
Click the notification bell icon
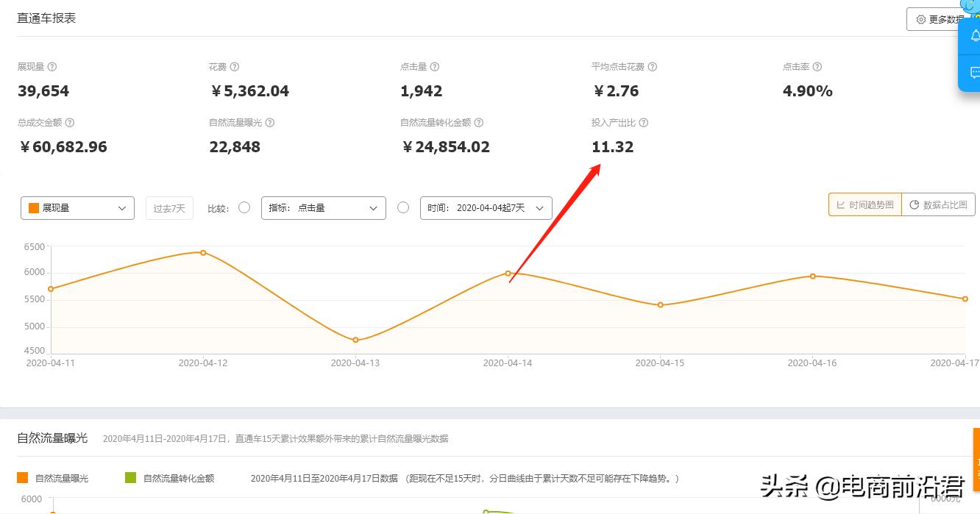click(x=976, y=35)
